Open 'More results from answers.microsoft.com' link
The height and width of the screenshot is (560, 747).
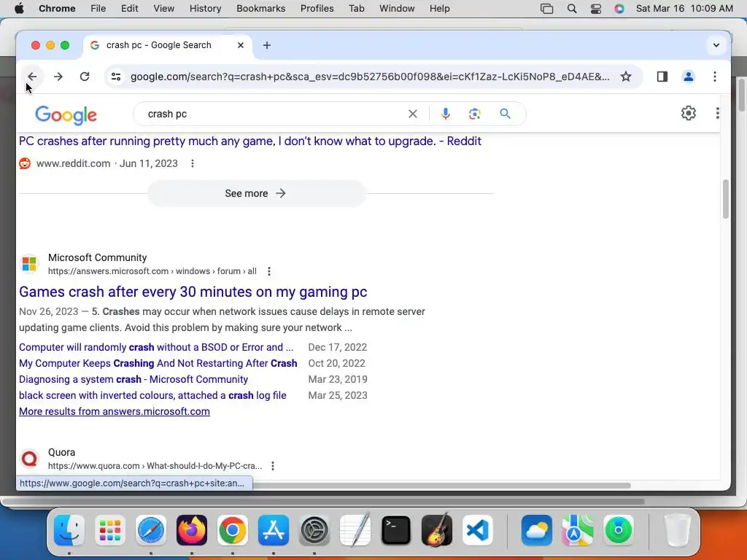point(115,411)
